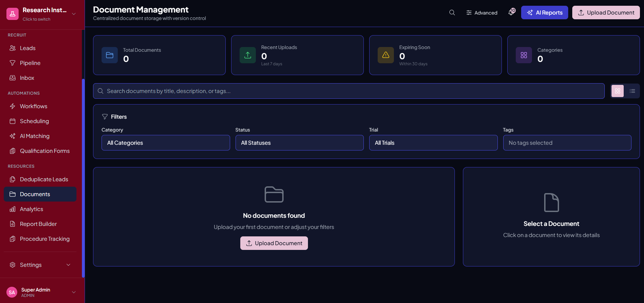This screenshot has height=303, width=644.
Task: Click the Super Admin SA avatar
Action: tap(12, 293)
